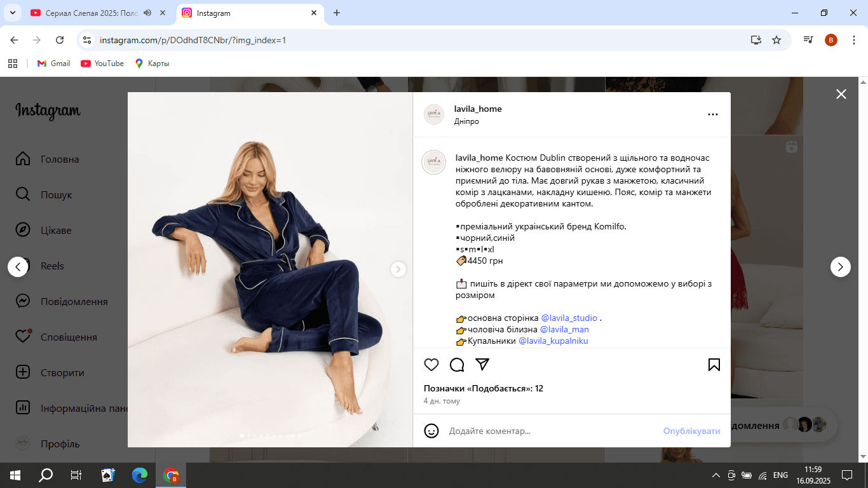Open Профіль in sidebar

coord(48,444)
